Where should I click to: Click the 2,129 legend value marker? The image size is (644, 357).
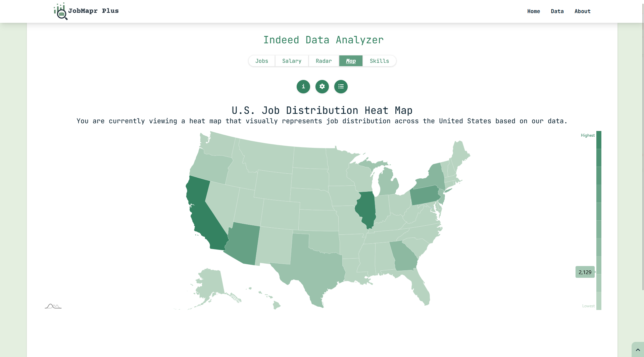pyautogui.click(x=585, y=272)
